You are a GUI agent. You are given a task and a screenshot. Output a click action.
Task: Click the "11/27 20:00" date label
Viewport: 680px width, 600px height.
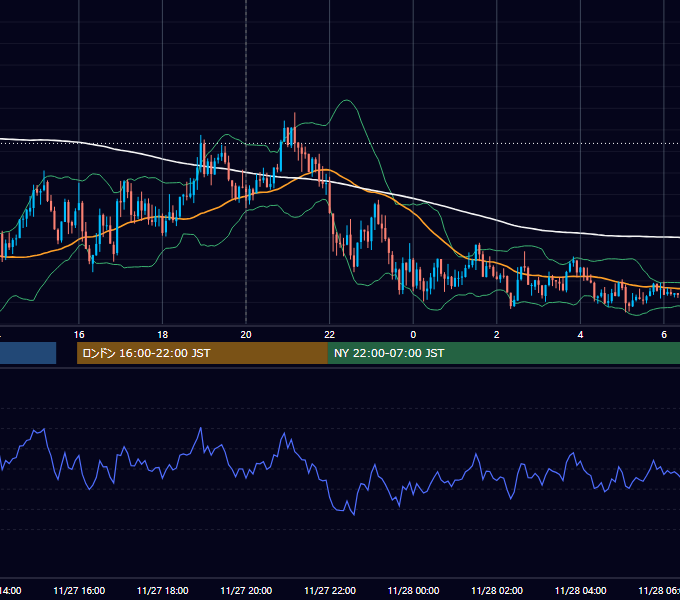(x=246, y=590)
